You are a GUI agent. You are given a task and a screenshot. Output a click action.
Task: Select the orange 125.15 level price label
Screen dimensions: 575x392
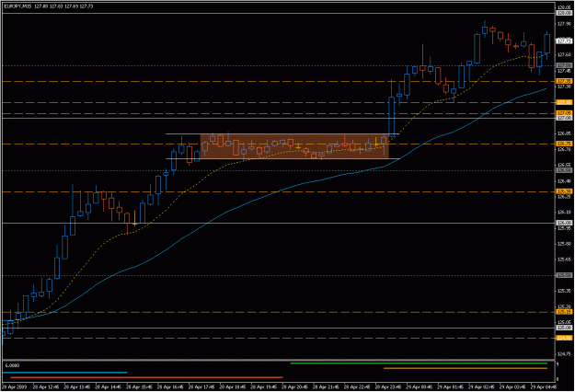click(564, 312)
